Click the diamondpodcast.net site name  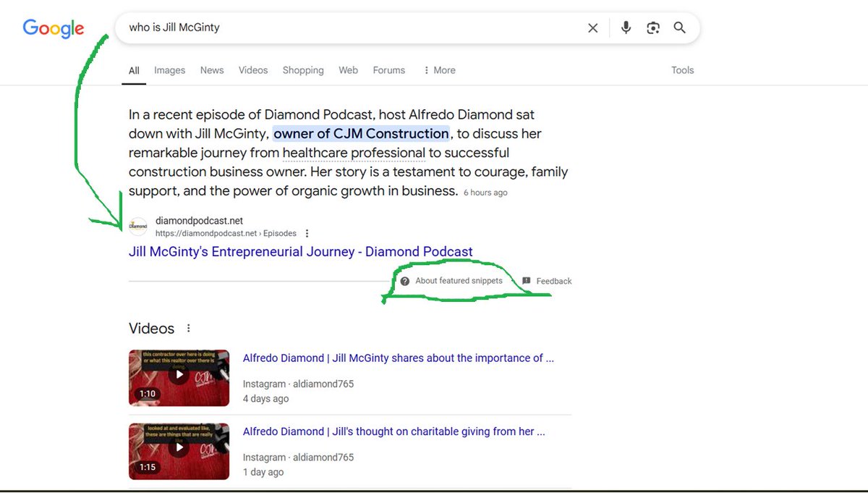199,221
